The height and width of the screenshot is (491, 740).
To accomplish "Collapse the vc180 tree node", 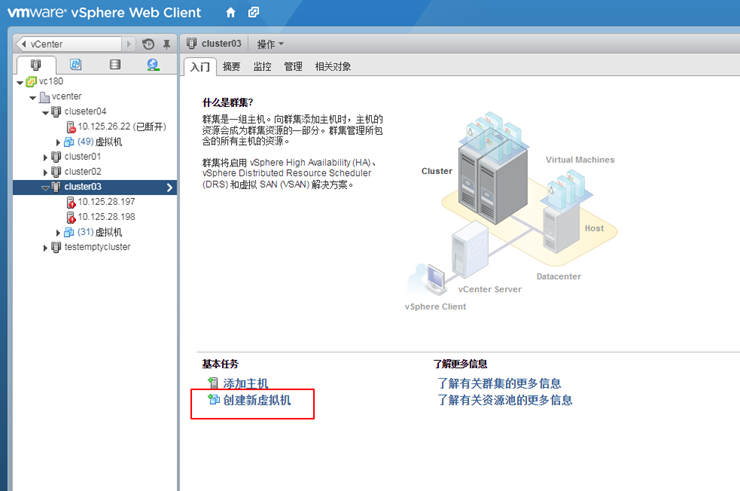I will [20, 83].
